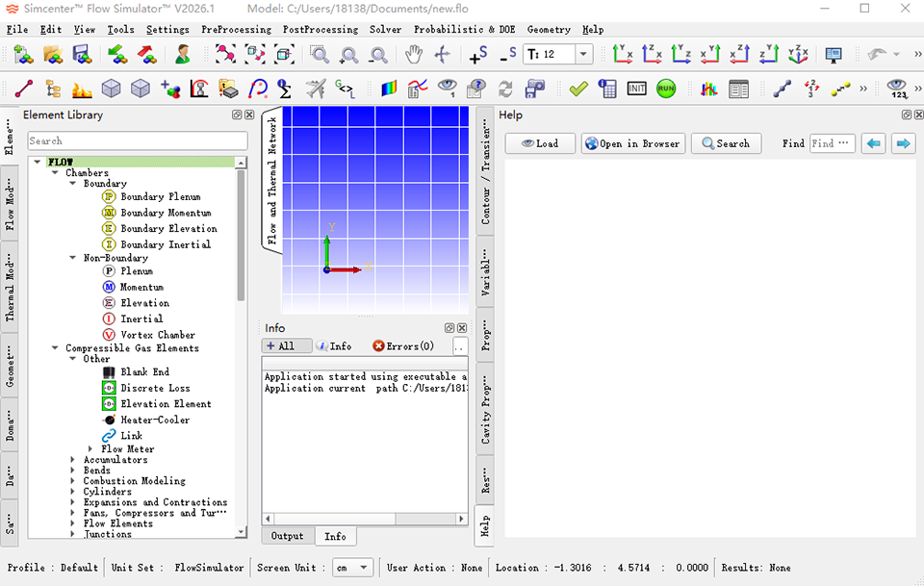This screenshot has width=924, height=586.
Task: Set view to isometric XYZ orientation
Action: click(x=799, y=55)
